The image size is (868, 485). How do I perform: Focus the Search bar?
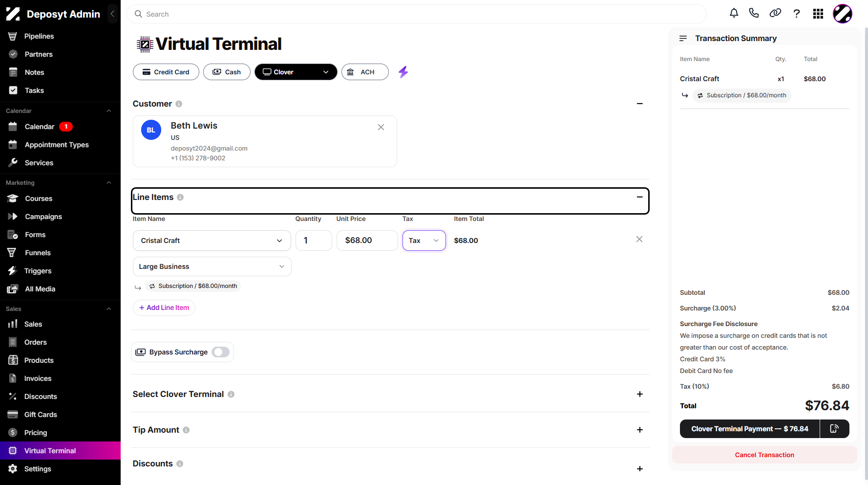pyautogui.click(x=417, y=14)
